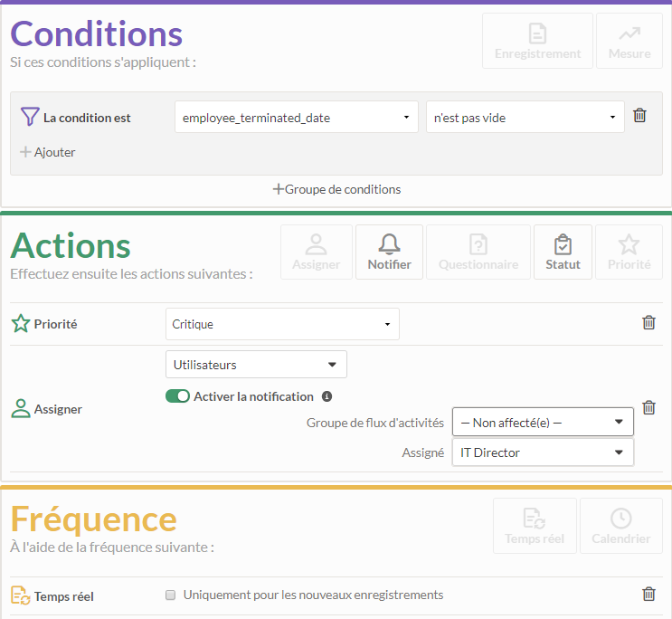The image size is (672, 619).
Task: Expand the Critique priority dropdown
Action: click(282, 324)
